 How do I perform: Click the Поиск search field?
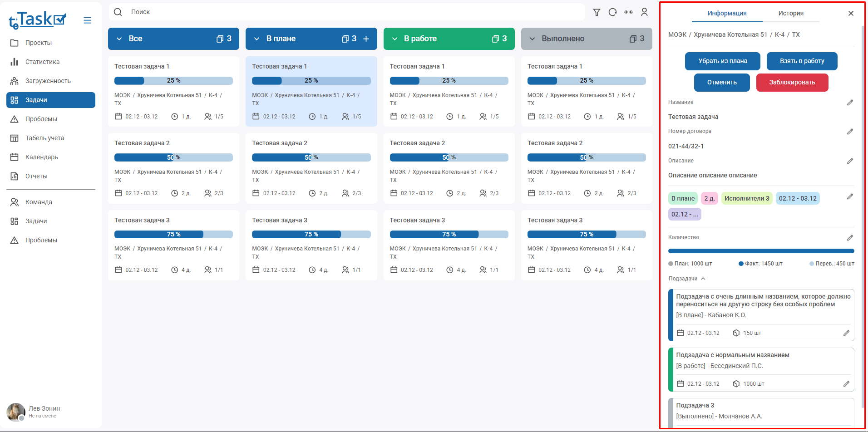354,12
